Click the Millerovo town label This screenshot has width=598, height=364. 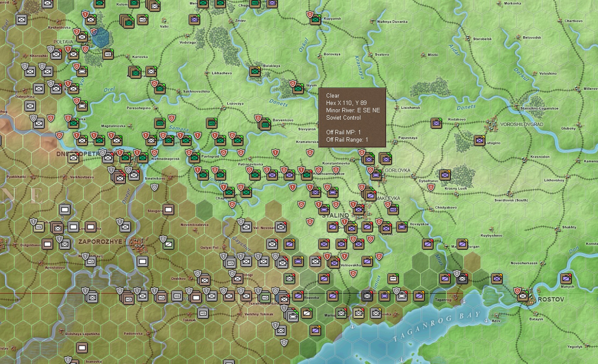tap(590, 89)
